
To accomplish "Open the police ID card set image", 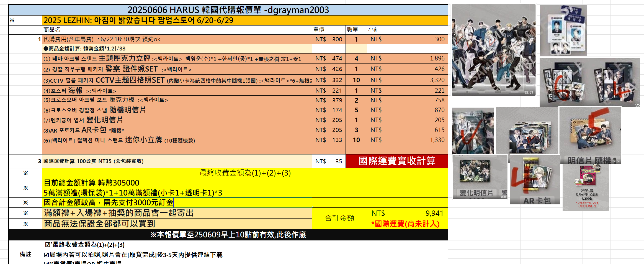I will [x=563, y=30].
